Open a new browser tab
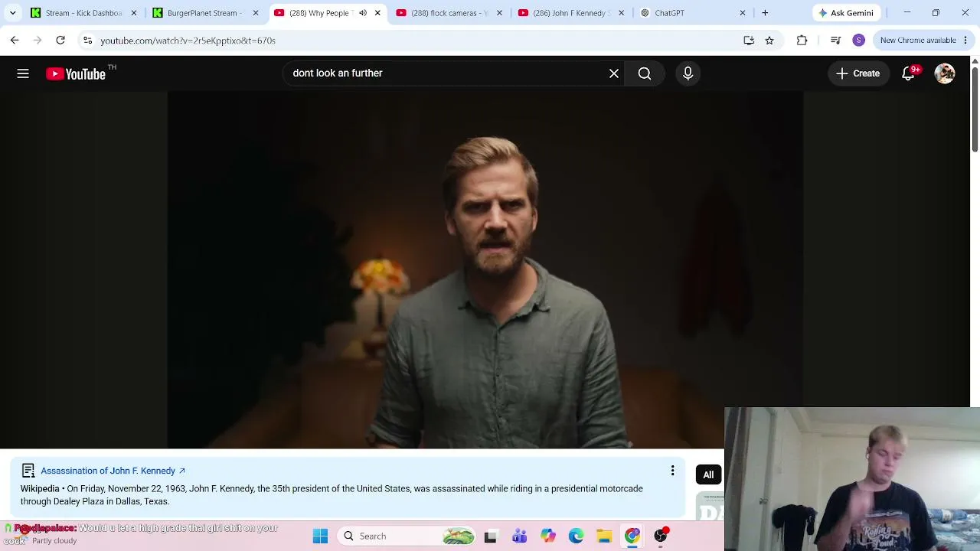This screenshot has width=980, height=551. pos(765,13)
